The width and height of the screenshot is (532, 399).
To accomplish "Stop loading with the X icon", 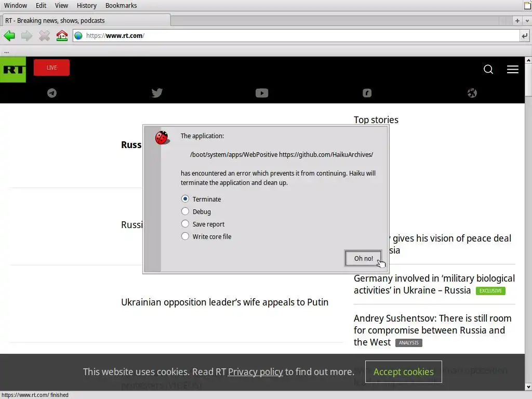I will tap(44, 35).
